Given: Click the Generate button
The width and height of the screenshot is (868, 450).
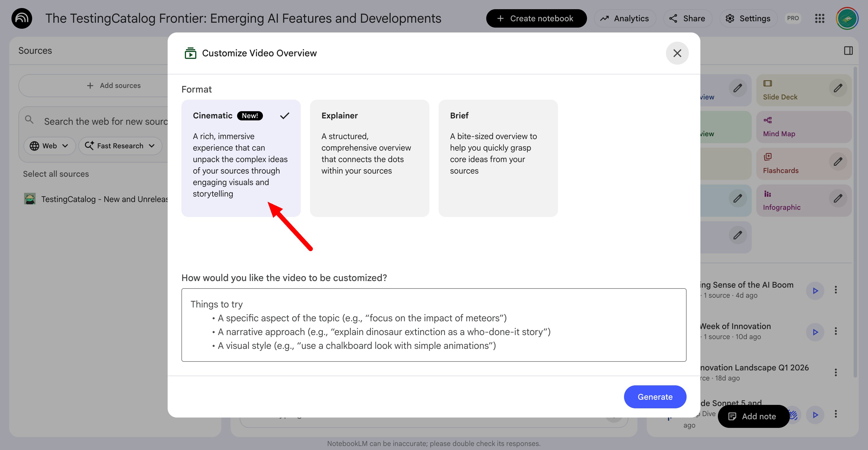Looking at the screenshot, I should [x=655, y=397].
